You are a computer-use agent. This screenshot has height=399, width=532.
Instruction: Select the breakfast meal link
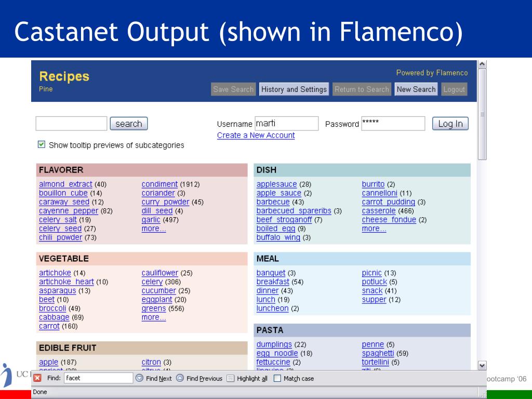pyautogui.click(x=273, y=282)
